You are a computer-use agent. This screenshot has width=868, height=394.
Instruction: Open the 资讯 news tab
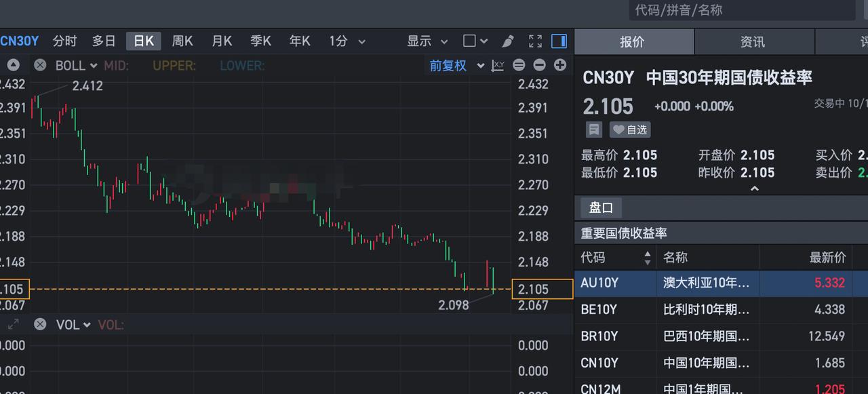pos(753,41)
